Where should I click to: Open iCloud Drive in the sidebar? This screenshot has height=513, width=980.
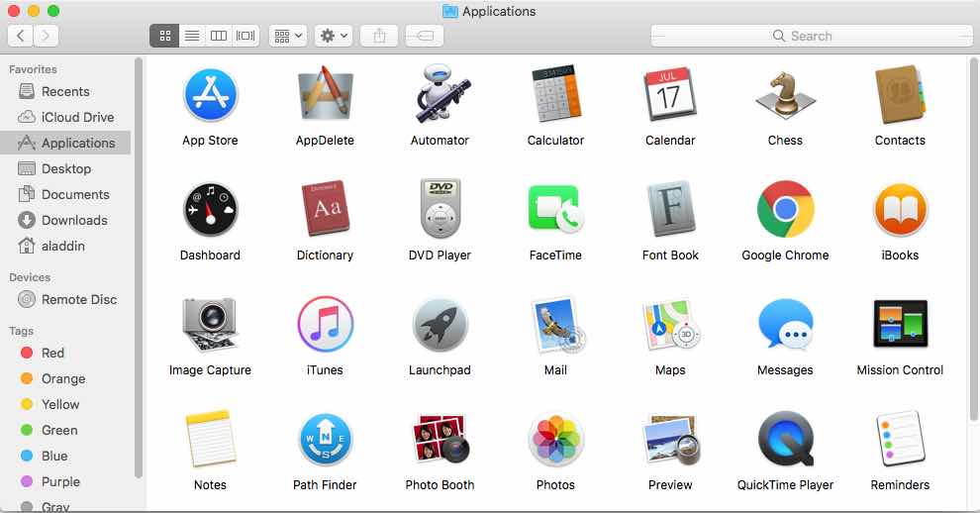click(x=65, y=117)
